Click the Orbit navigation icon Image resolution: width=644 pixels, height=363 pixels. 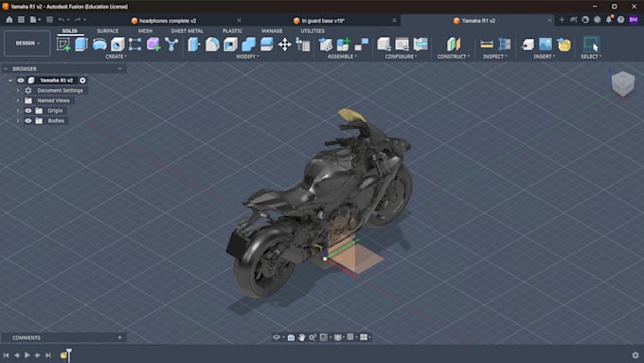pyautogui.click(x=277, y=337)
